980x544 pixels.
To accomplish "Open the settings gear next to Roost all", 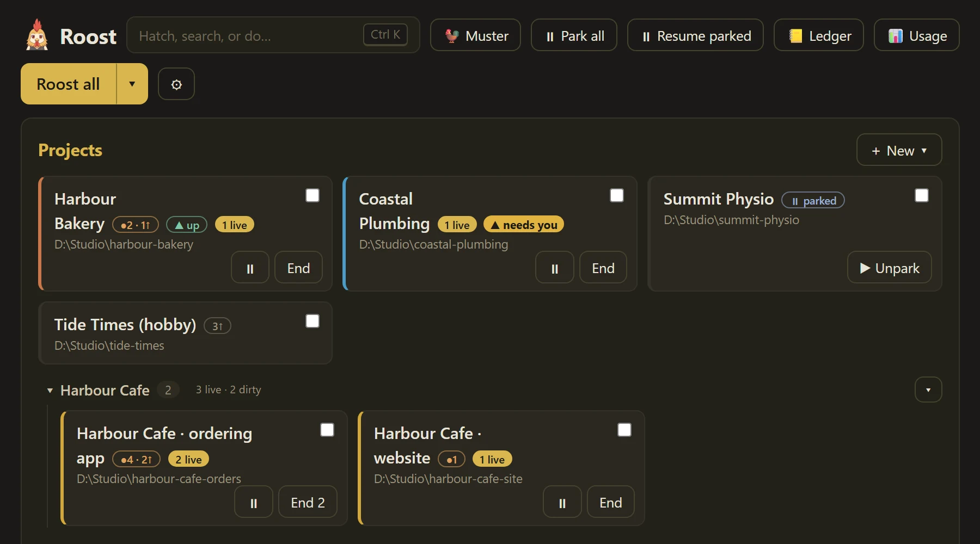I will tap(176, 84).
